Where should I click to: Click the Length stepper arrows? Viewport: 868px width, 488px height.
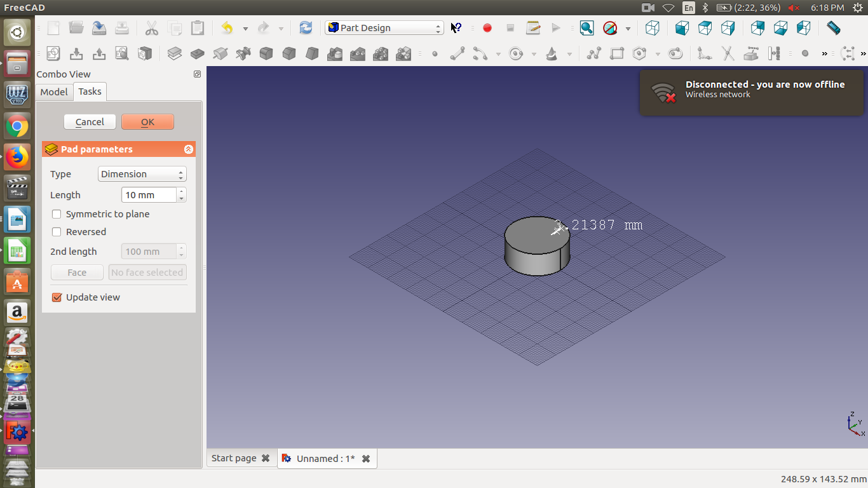tap(182, 195)
